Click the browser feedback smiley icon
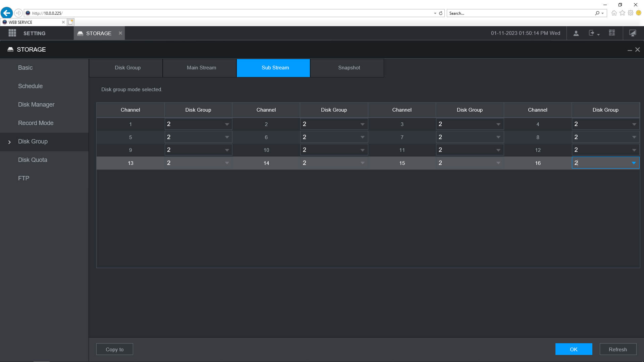 click(639, 13)
